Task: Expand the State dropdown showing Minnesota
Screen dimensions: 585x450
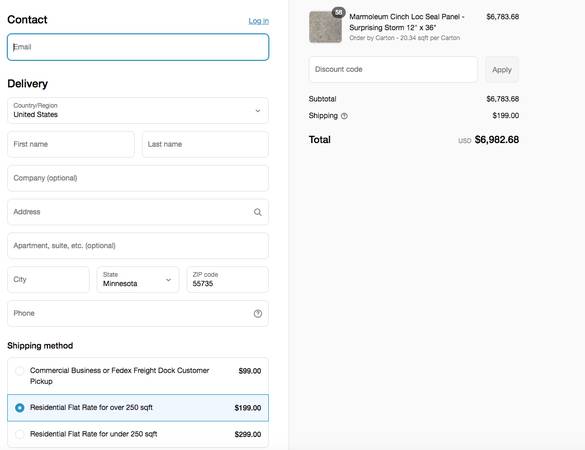Action: pyautogui.click(x=138, y=279)
